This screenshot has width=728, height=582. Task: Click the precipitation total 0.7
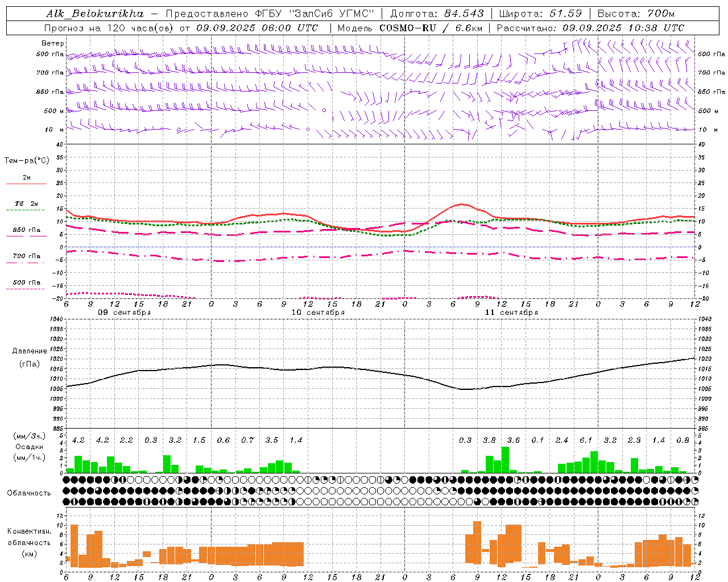(247, 440)
